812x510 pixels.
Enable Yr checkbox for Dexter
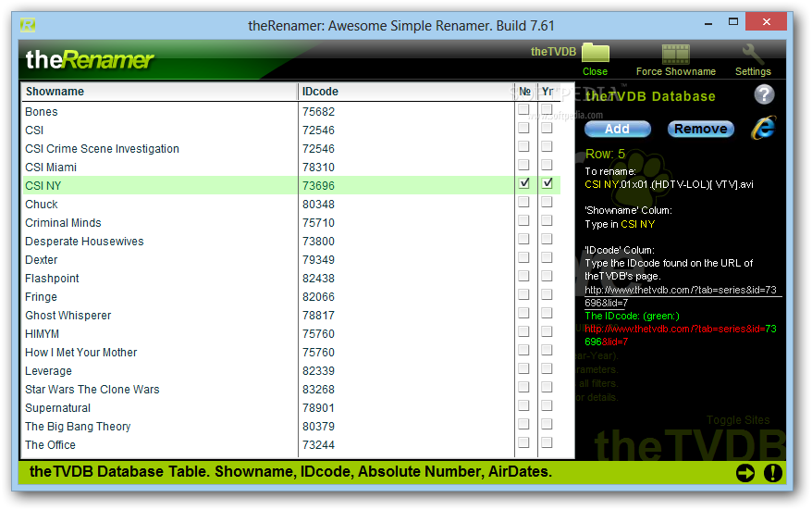[547, 257]
